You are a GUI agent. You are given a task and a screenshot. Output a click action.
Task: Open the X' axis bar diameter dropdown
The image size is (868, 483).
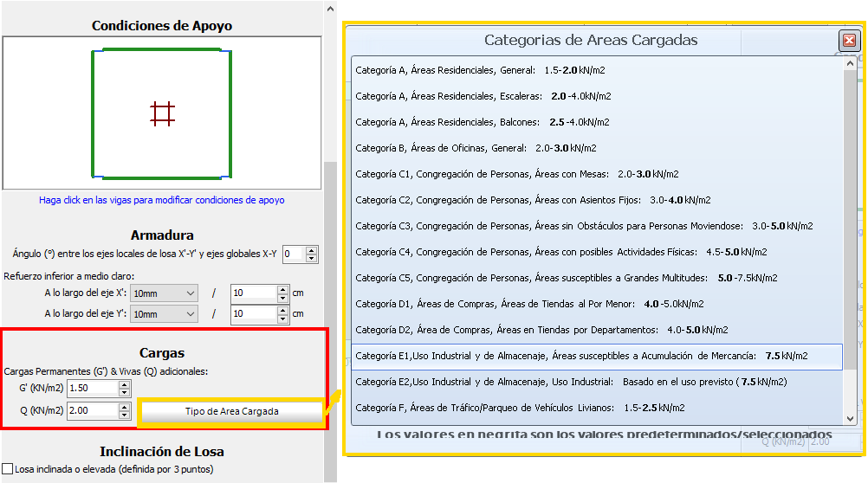(164, 293)
